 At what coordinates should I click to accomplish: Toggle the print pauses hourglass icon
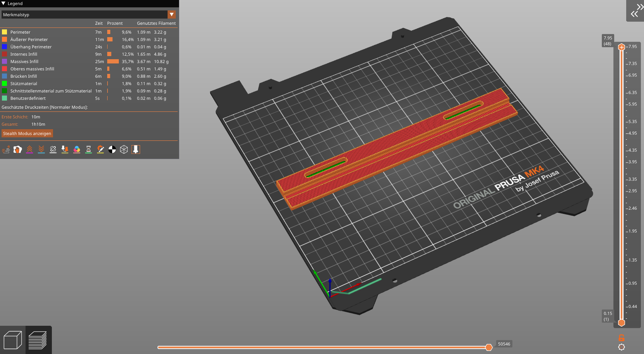tap(89, 150)
